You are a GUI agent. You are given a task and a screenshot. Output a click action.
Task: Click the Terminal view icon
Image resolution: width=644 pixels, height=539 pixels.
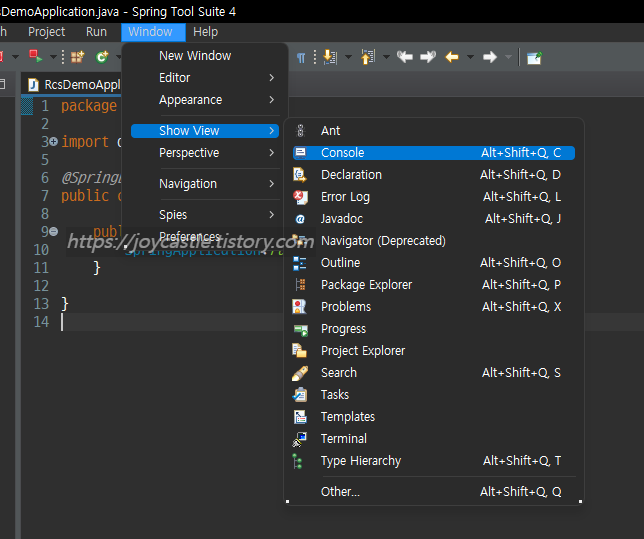[300, 439]
